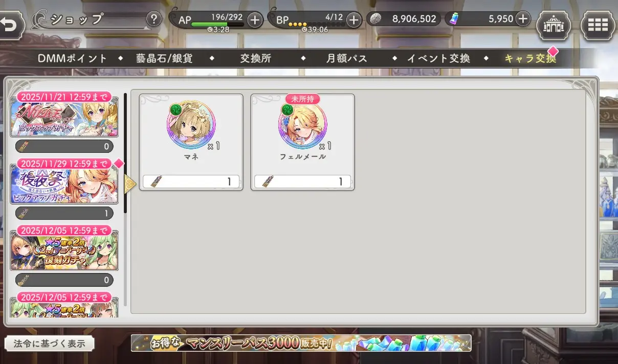This screenshot has height=364, width=618.
Task: Open the 月額パス tab
Action: [x=347, y=58]
